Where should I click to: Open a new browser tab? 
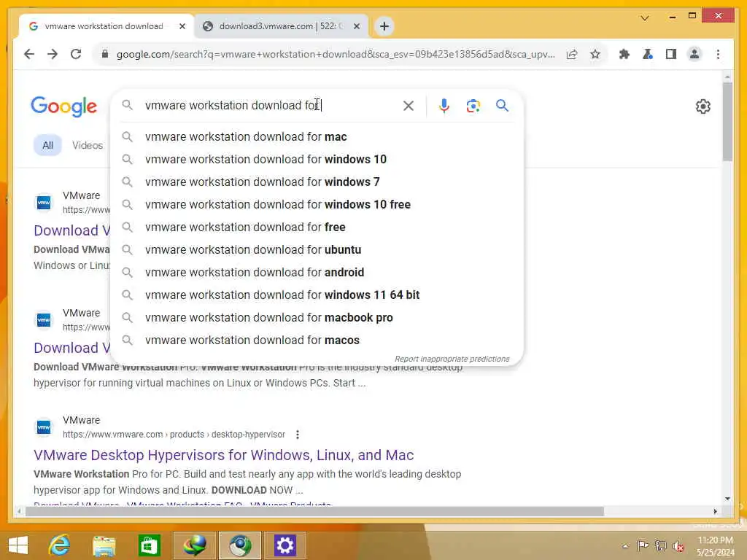[x=384, y=26]
